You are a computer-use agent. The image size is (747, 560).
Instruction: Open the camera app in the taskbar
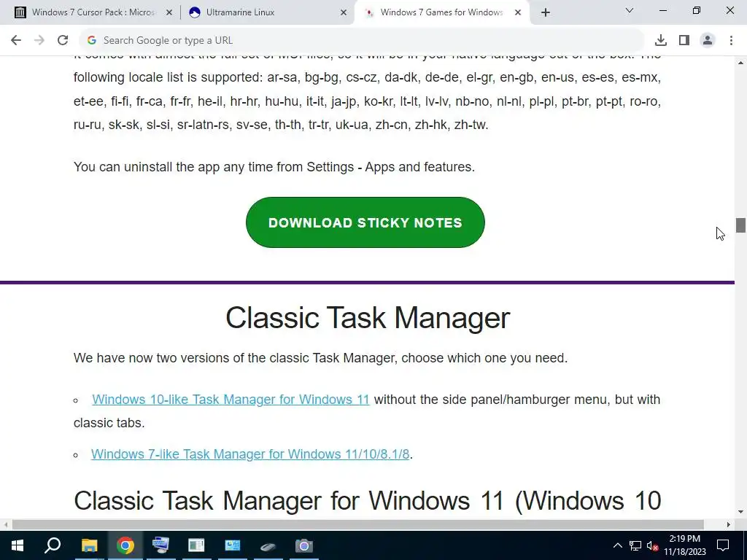[x=303, y=545]
